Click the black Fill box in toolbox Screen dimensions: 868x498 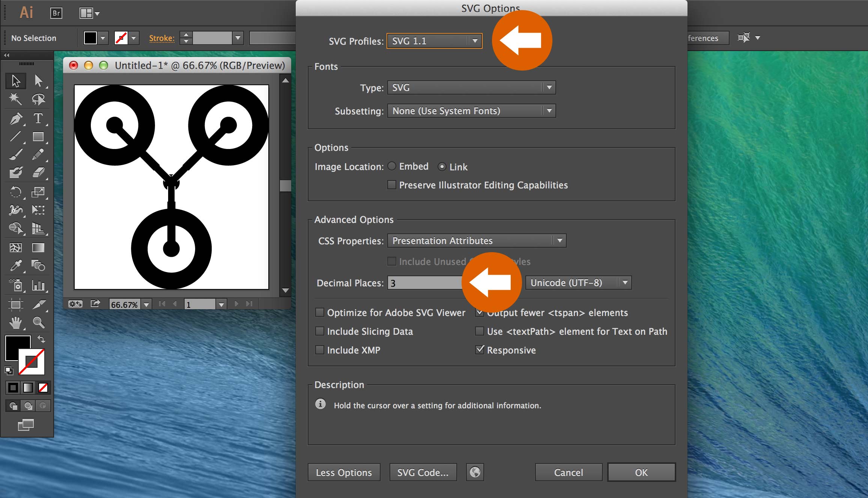point(15,345)
